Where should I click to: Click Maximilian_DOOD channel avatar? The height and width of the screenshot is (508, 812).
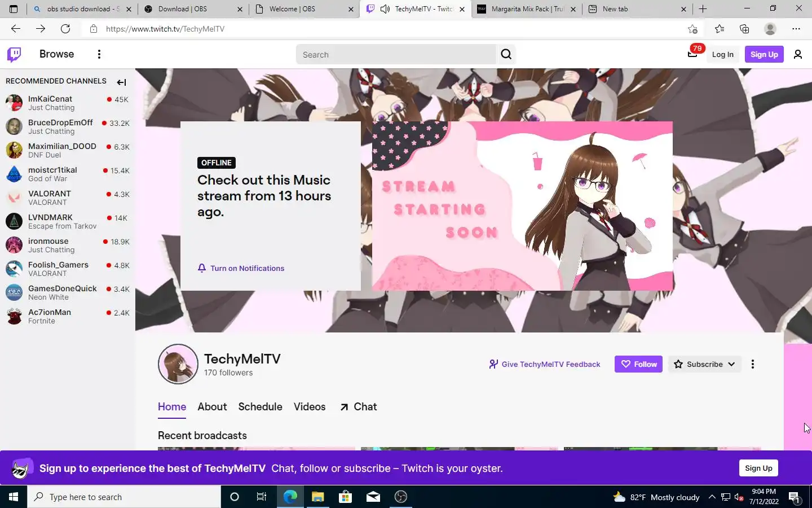pyautogui.click(x=14, y=150)
